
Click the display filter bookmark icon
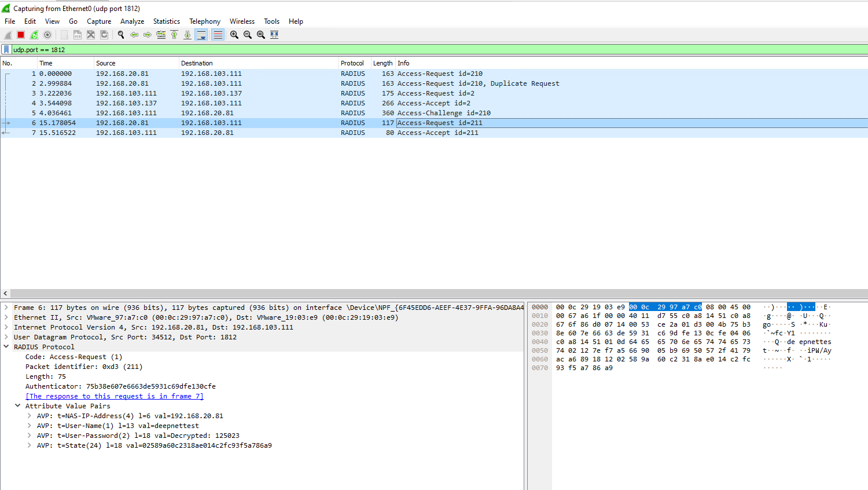pyautogui.click(x=6, y=50)
